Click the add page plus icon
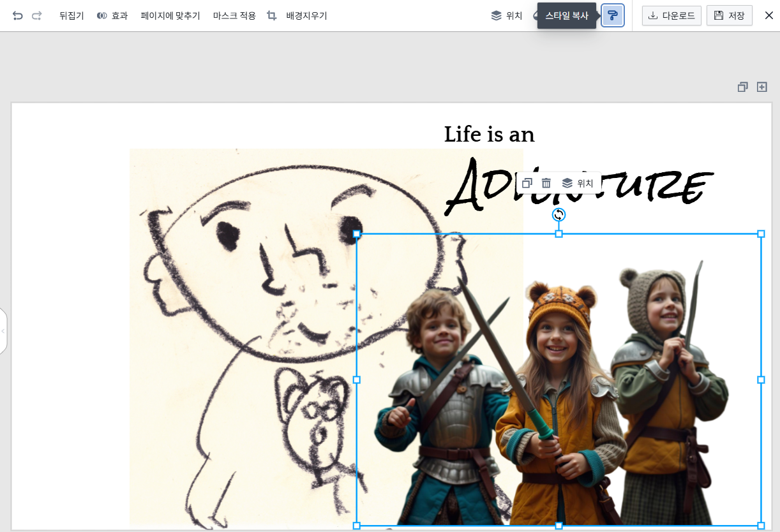 point(761,87)
